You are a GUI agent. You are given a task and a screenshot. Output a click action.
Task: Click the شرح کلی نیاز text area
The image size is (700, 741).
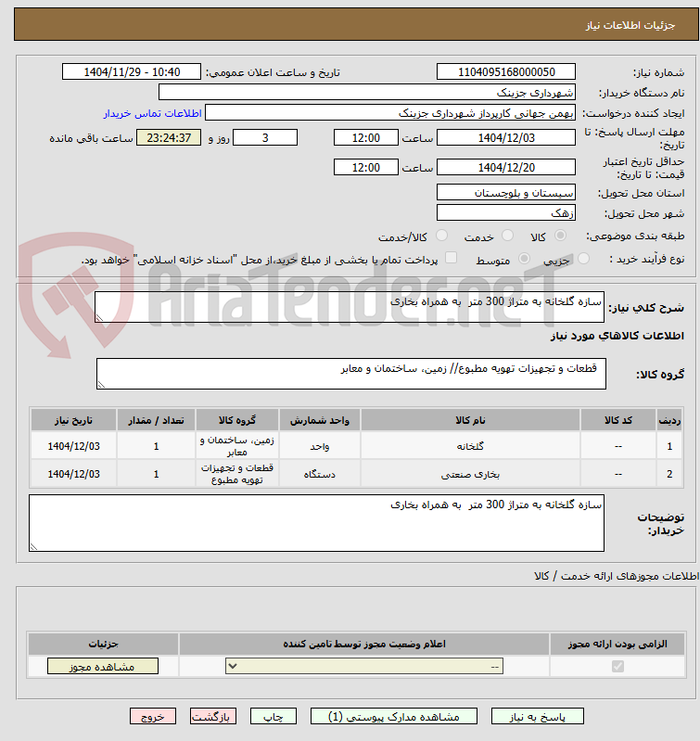350,307
